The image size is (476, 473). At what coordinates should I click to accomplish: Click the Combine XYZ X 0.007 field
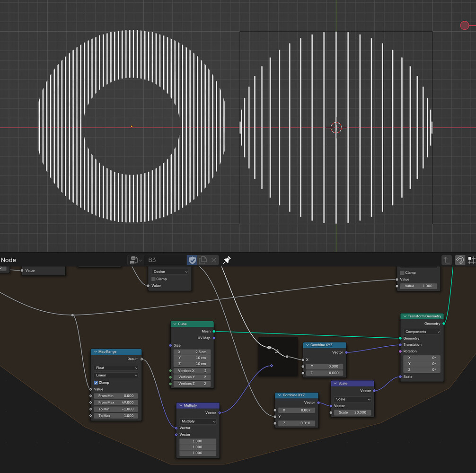tap(297, 410)
